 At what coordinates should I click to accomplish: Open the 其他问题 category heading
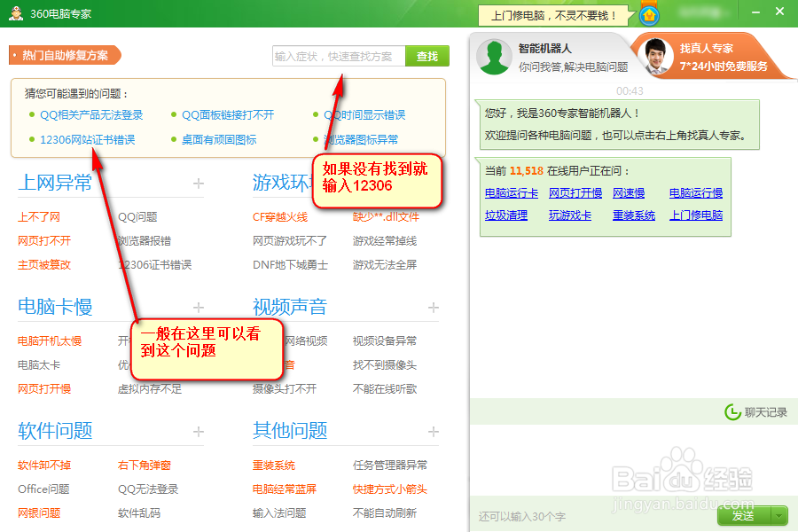coord(290,431)
